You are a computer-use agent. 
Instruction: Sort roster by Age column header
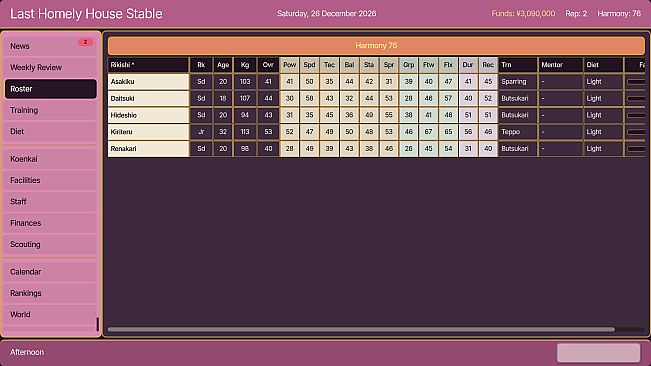tap(223, 65)
